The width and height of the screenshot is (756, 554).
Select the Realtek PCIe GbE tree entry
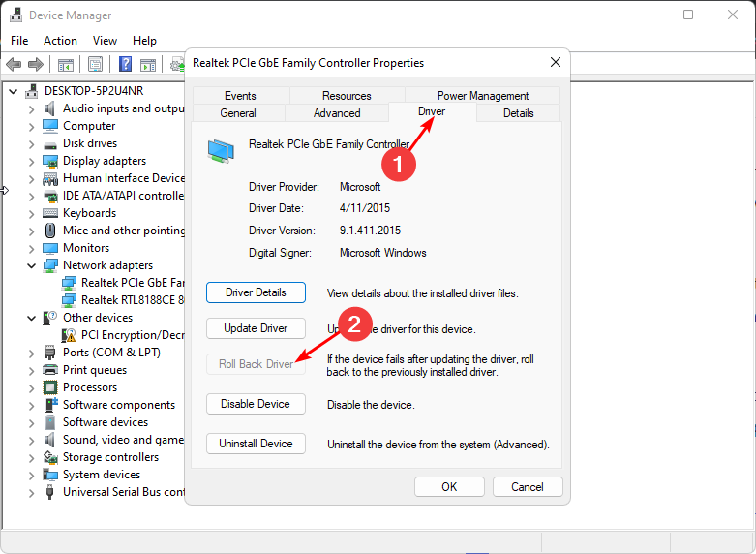tap(123, 283)
